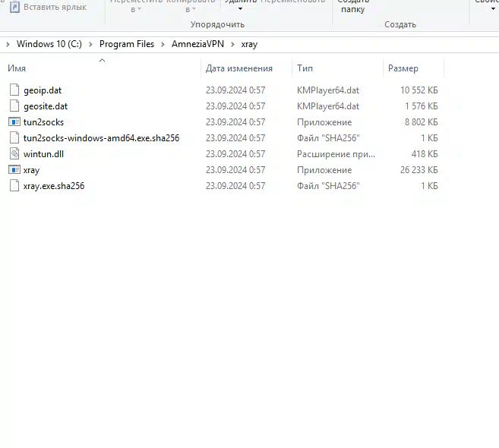Select the xray.exe.sha256 file icon
499x448 pixels.
(14, 185)
